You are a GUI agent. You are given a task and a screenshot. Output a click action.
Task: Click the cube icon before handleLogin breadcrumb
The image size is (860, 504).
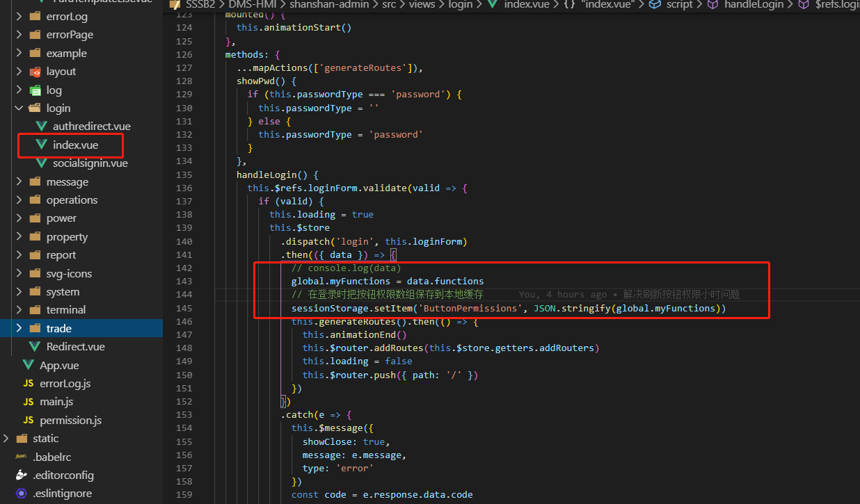[x=713, y=4]
